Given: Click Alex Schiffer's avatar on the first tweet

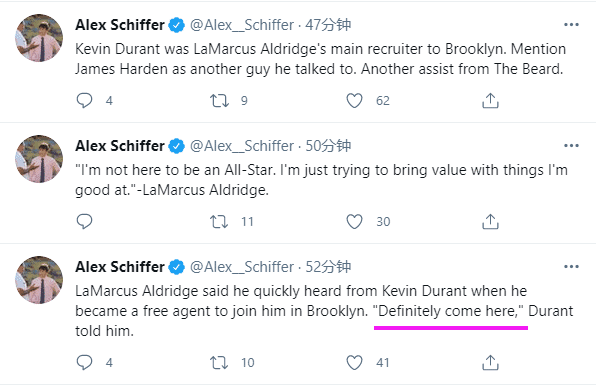Looking at the screenshot, I should (39, 38).
